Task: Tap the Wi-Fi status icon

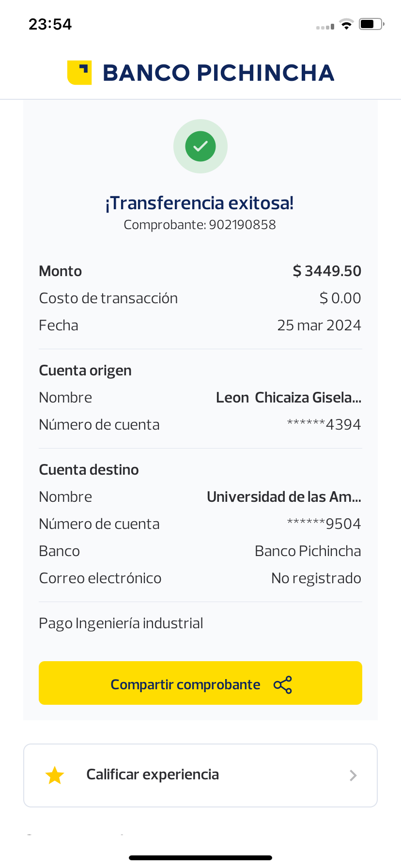Action: pos(346,24)
